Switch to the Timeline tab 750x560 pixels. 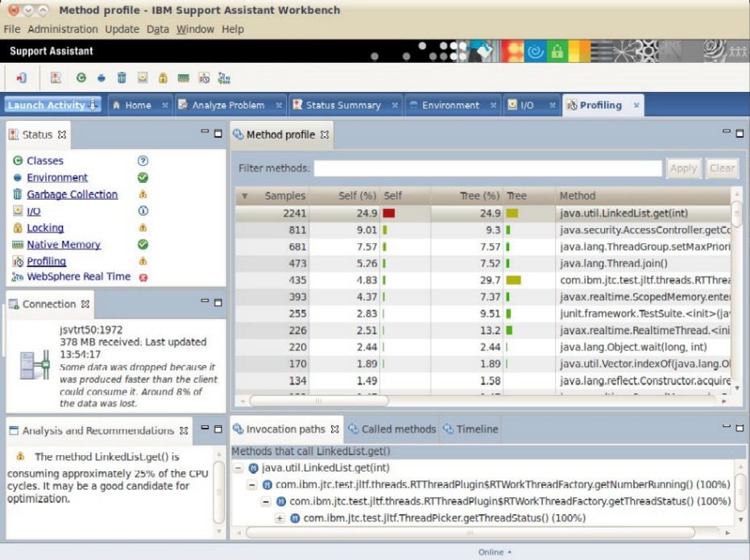click(x=471, y=429)
